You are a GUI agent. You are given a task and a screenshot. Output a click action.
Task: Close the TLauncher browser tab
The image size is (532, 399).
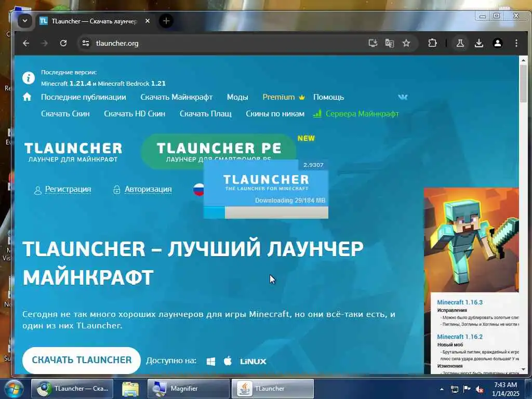tap(147, 21)
